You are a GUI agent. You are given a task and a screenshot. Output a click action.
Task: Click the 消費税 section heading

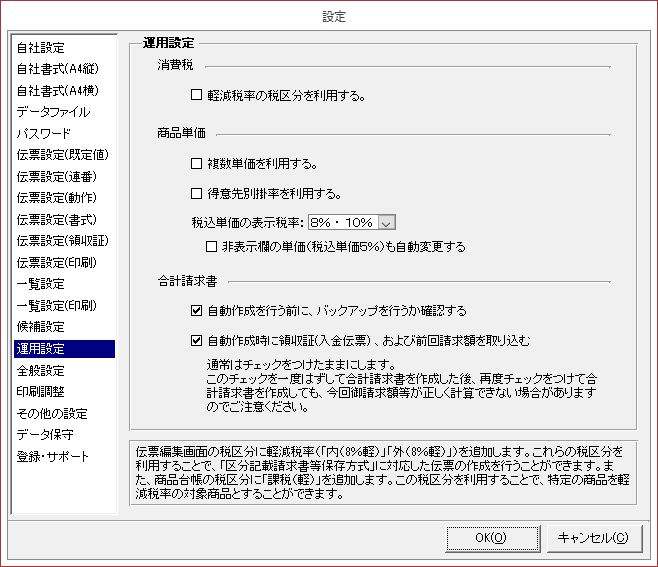pos(175,65)
